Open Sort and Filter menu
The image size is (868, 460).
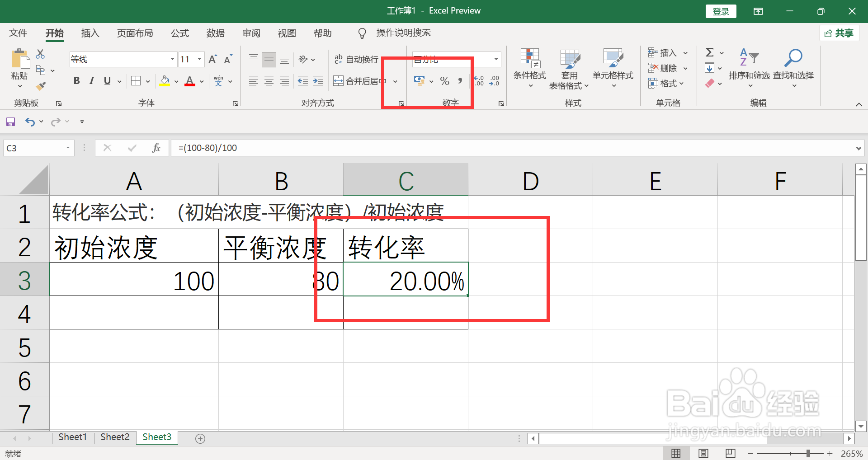tap(749, 68)
